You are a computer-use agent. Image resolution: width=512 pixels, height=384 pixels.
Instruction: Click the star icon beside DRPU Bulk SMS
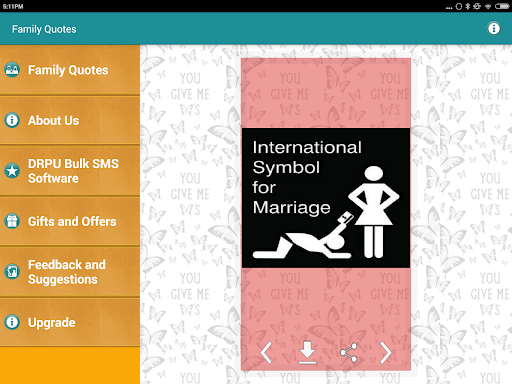click(12, 171)
